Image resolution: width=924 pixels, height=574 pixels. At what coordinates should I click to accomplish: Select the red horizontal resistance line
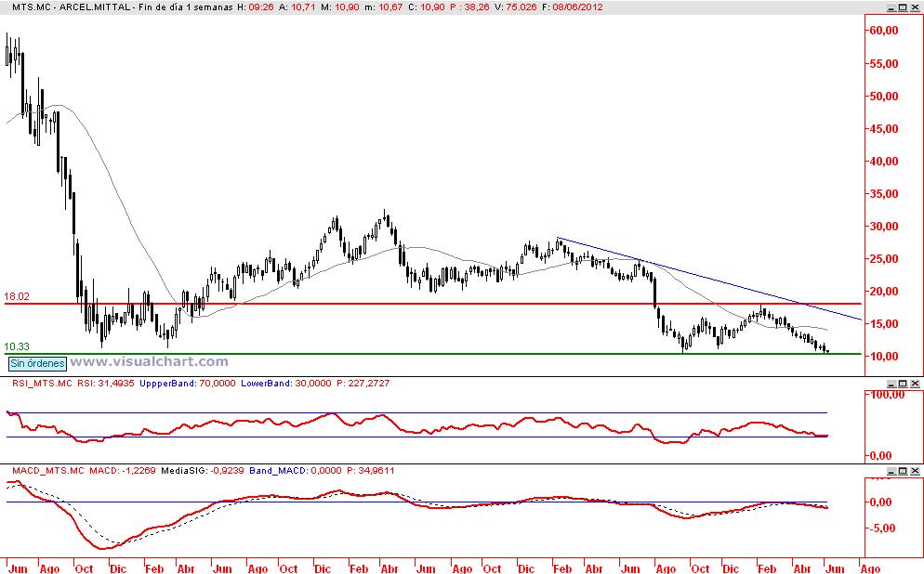pyautogui.click(x=433, y=304)
